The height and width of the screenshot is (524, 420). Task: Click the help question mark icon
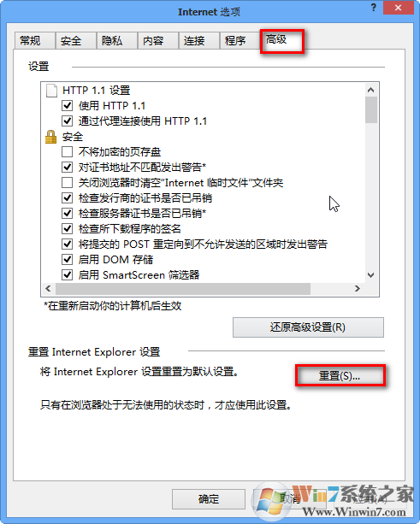(x=374, y=8)
